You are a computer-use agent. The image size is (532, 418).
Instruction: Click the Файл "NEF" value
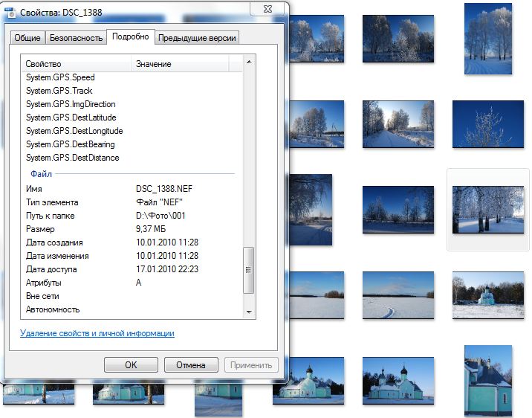pyautogui.click(x=159, y=202)
